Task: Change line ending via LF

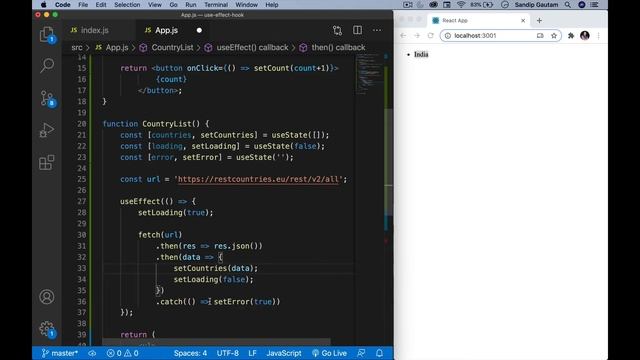Action: point(253,353)
